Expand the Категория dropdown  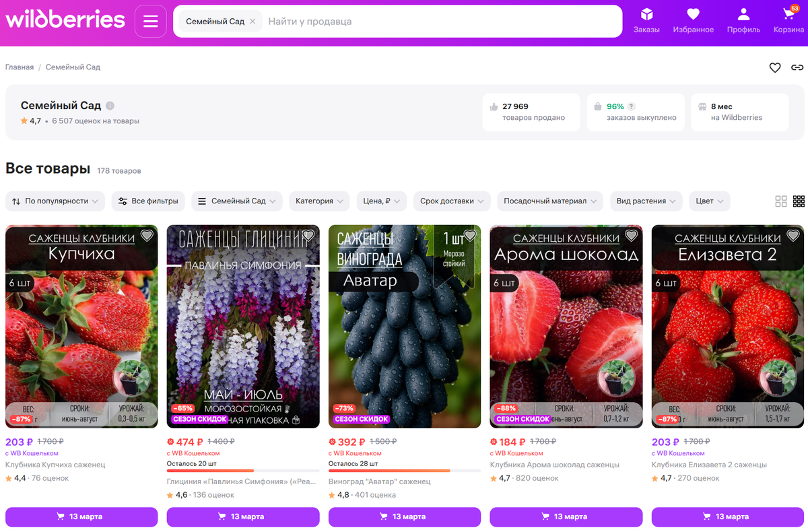pos(320,201)
